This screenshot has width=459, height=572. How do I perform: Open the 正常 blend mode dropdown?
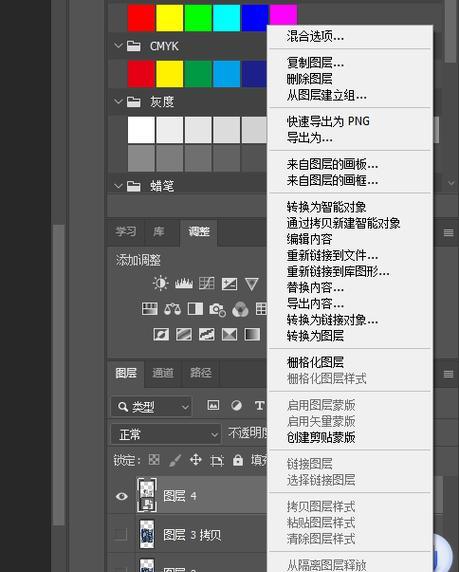point(166,434)
